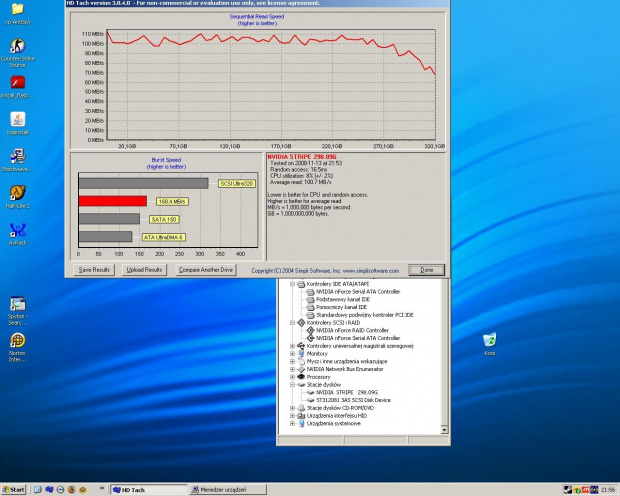Click Device Manager scrollbar down arrow

pyautogui.click(x=444, y=430)
